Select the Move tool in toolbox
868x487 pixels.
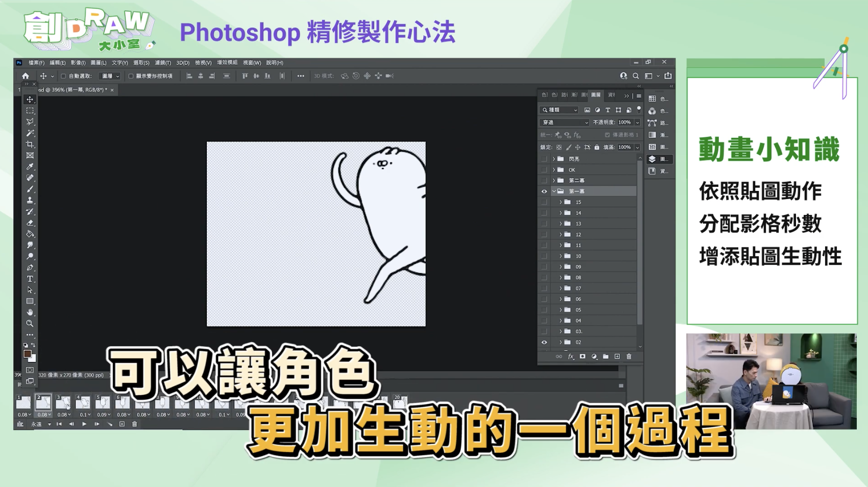30,100
